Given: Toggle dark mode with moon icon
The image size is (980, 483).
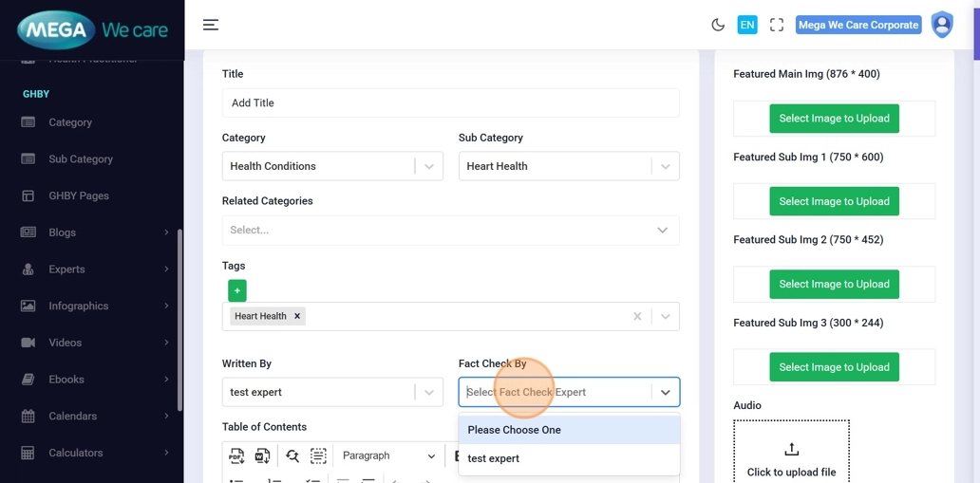Looking at the screenshot, I should (x=718, y=25).
